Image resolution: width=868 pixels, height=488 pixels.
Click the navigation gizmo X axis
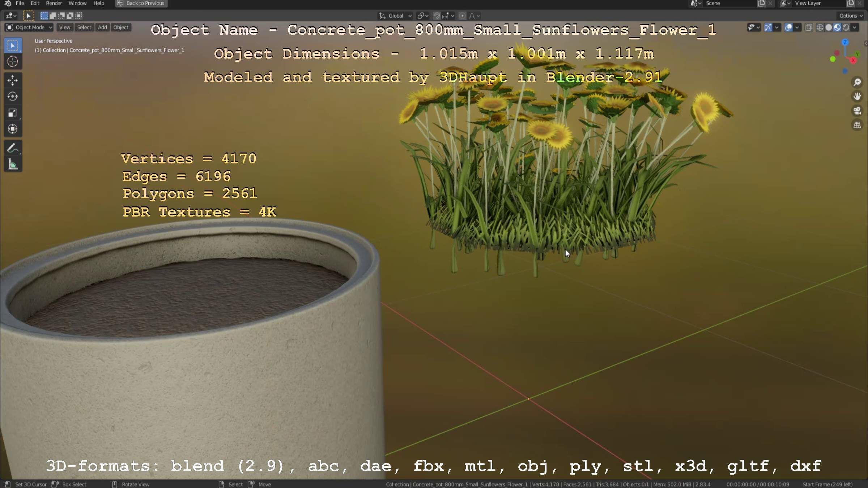point(853,60)
